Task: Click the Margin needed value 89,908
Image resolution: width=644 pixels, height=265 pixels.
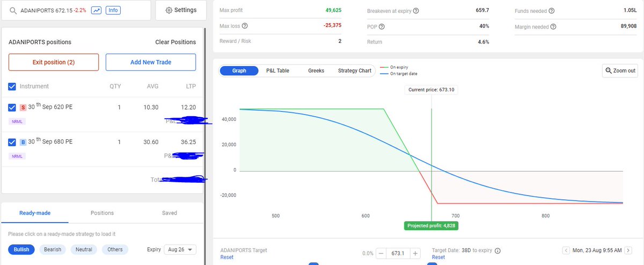Action: click(628, 26)
